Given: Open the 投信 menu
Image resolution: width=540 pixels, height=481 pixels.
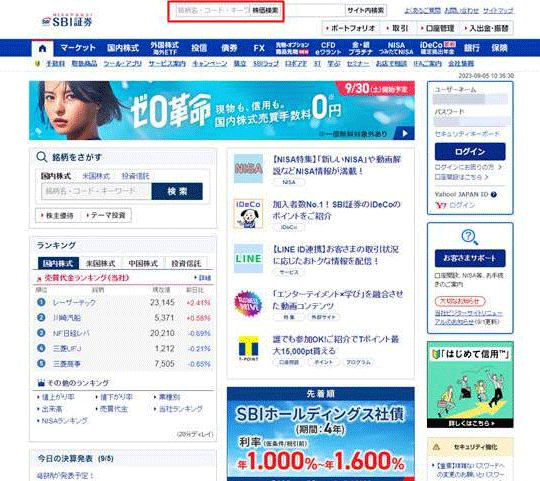Looking at the screenshot, I should point(199,48).
